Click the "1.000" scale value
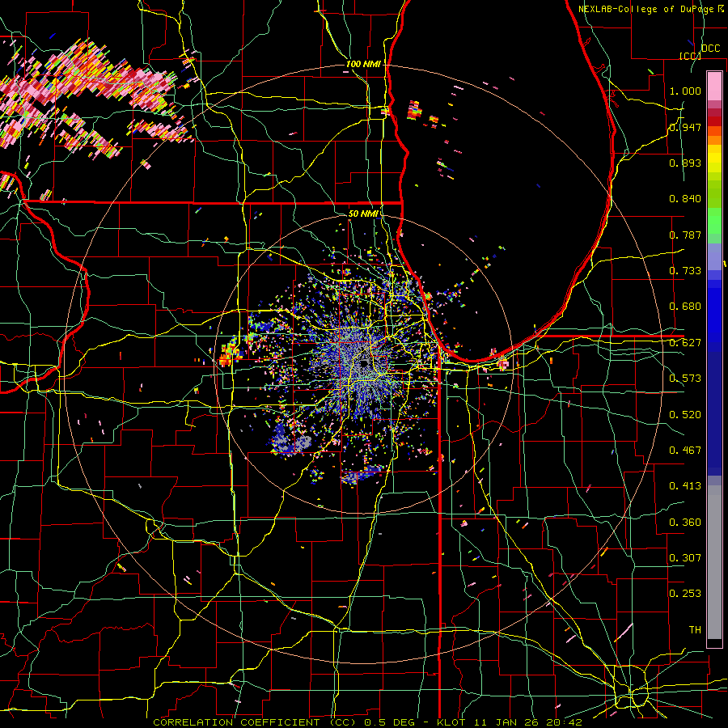 click(685, 91)
